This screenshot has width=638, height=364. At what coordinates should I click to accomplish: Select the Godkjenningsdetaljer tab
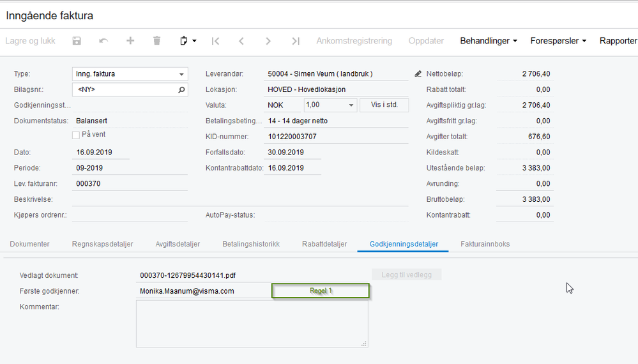pyautogui.click(x=404, y=244)
